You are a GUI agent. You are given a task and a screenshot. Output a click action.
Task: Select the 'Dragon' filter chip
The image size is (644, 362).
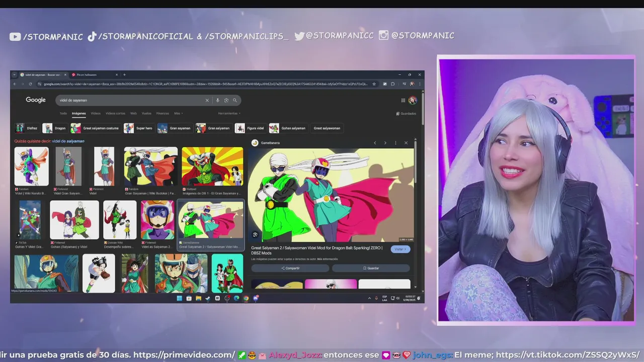pos(55,128)
